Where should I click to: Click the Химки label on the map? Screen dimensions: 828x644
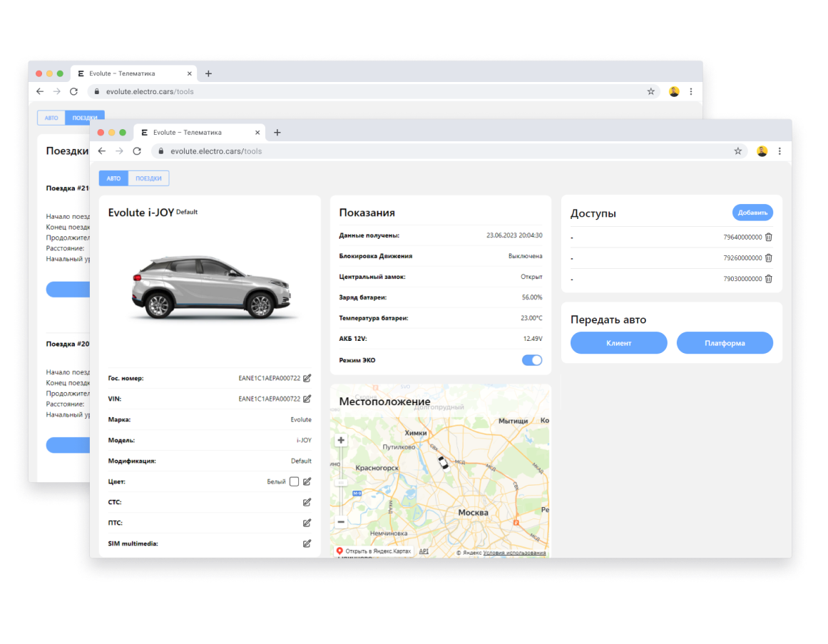pos(416,433)
